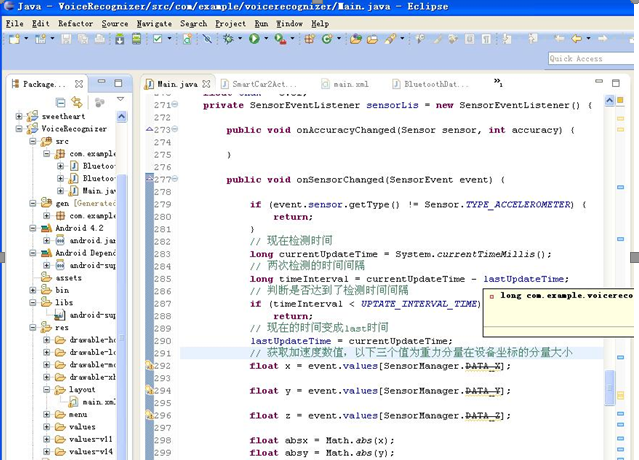Click the Package Explorer scrollbar up arrow
This screenshot has width=639, height=460.
[121, 117]
